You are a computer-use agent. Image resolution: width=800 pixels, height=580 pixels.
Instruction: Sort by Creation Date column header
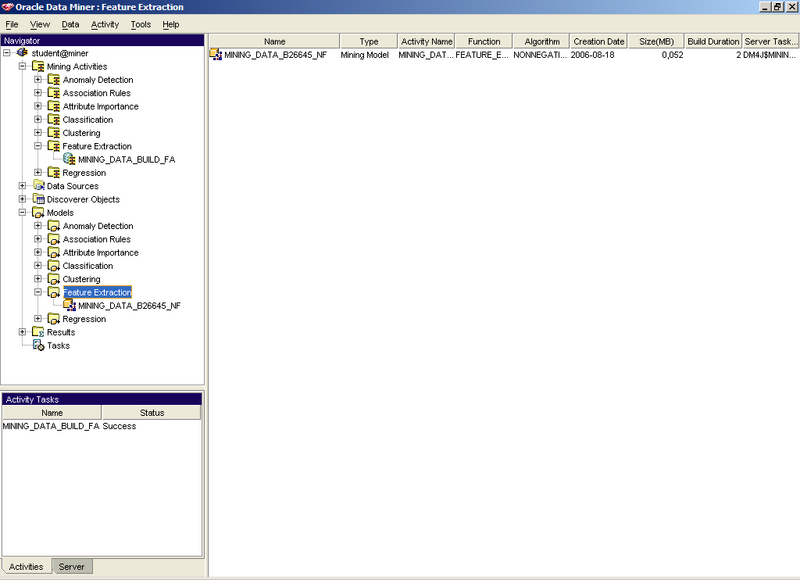point(598,41)
